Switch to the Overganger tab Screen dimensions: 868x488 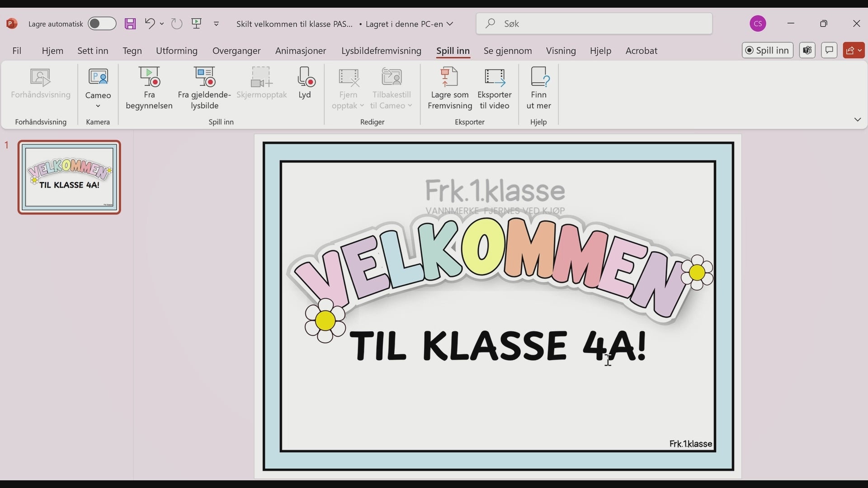coord(236,51)
